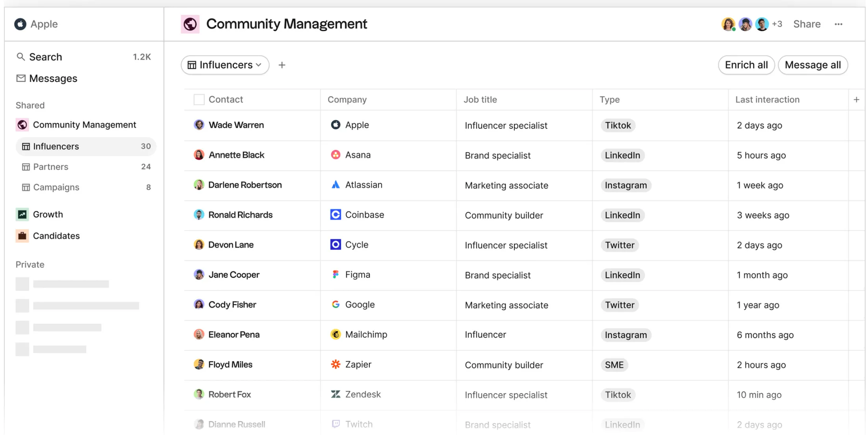Viewport: 868px width, 435px height.
Task: Open the Candidates workspace
Action: click(56, 236)
